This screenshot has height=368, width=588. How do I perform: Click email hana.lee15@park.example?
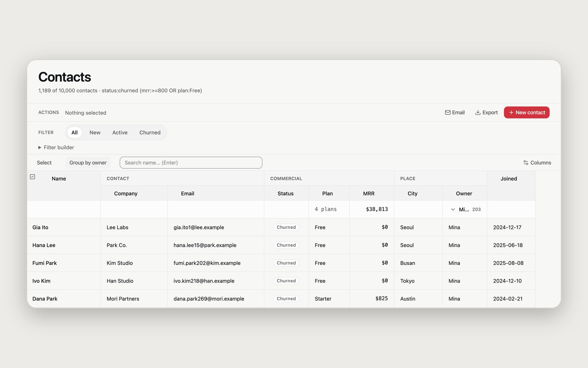(205, 245)
